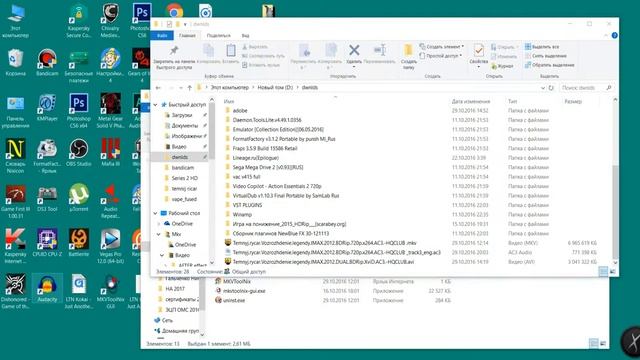Select the Vegas Pro 12.0 desktop icon
The width and height of the screenshot is (640, 360).
(x=110, y=246)
